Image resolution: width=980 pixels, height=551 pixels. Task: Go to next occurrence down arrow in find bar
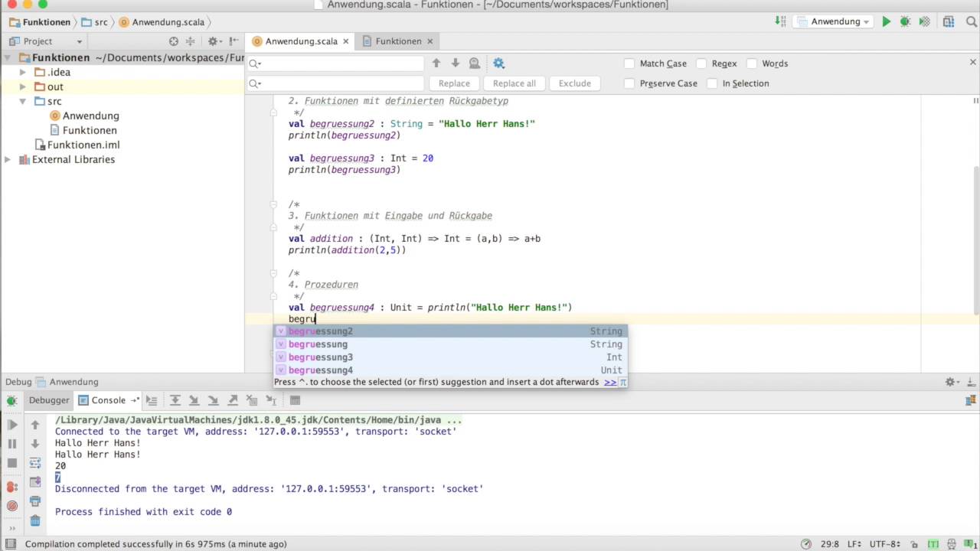point(455,64)
